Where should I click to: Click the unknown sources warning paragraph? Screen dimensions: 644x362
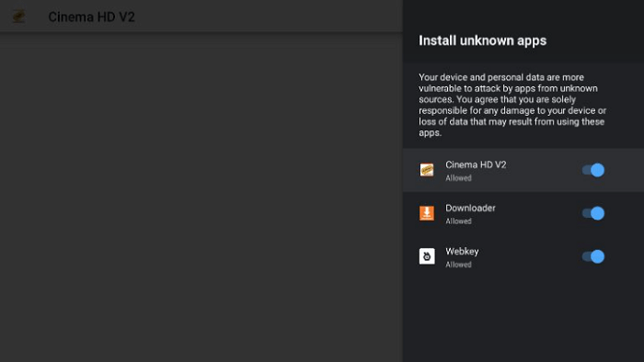(512, 105)
